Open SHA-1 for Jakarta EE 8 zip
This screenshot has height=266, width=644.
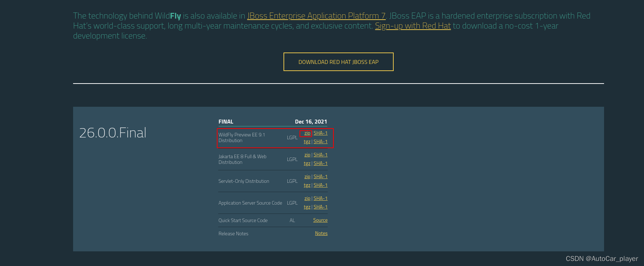coord(321,155)
